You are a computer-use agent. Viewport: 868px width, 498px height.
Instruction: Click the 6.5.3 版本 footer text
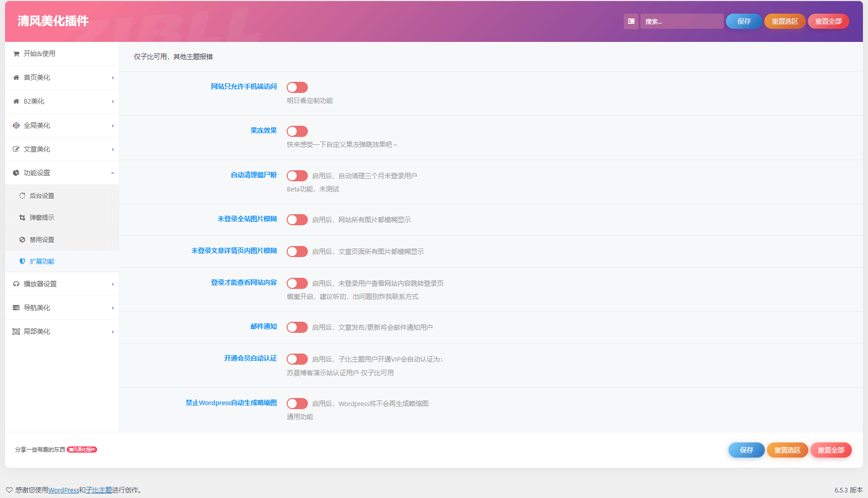(849, 490)
